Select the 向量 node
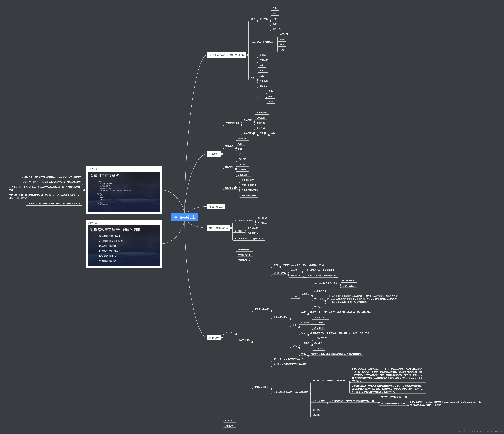The image size is (504, 434). coord(273,133)
